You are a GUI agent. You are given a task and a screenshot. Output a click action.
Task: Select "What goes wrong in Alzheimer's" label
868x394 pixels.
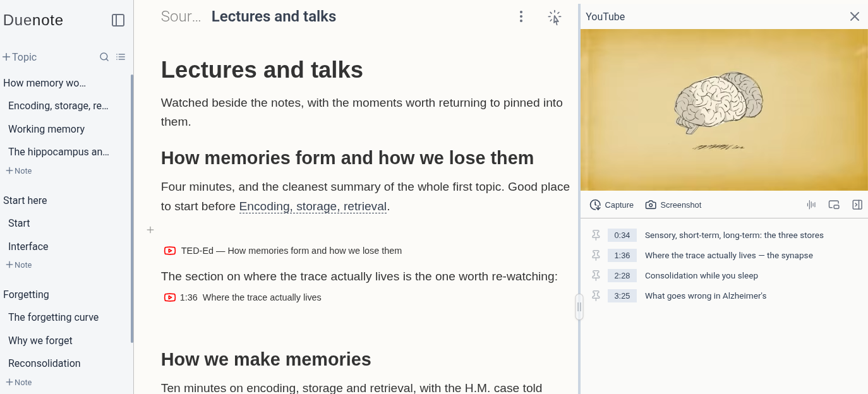click(x=706, y=295)
